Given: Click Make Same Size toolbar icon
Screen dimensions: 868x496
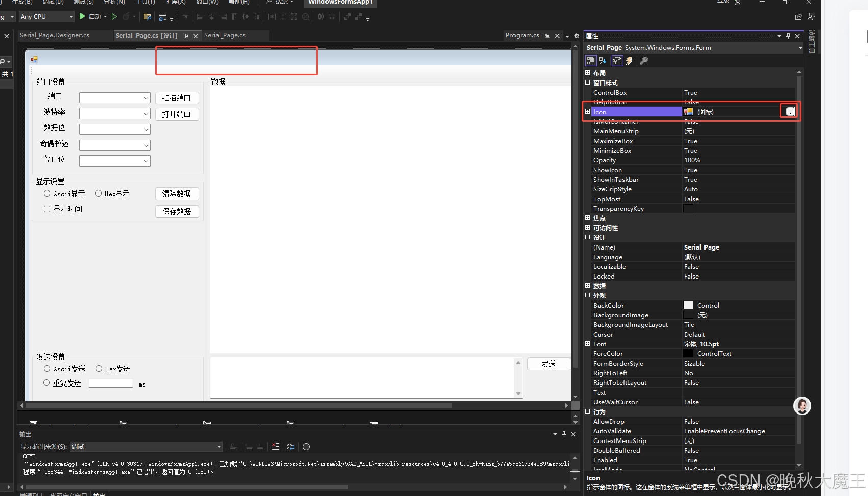Looking at the screenshot, I should (x=294, y=17).
